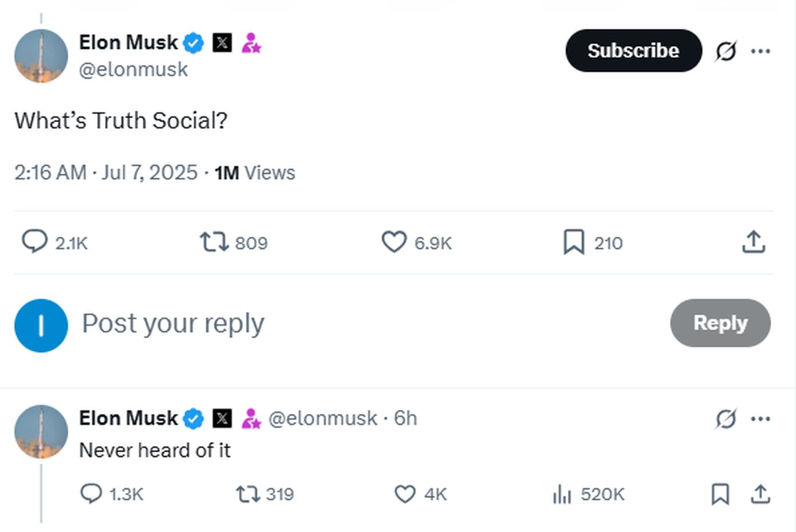Viewport: 796px width, 532px height.
Task: Like the reply with 4K likes
Action: [x=405, y=494]
